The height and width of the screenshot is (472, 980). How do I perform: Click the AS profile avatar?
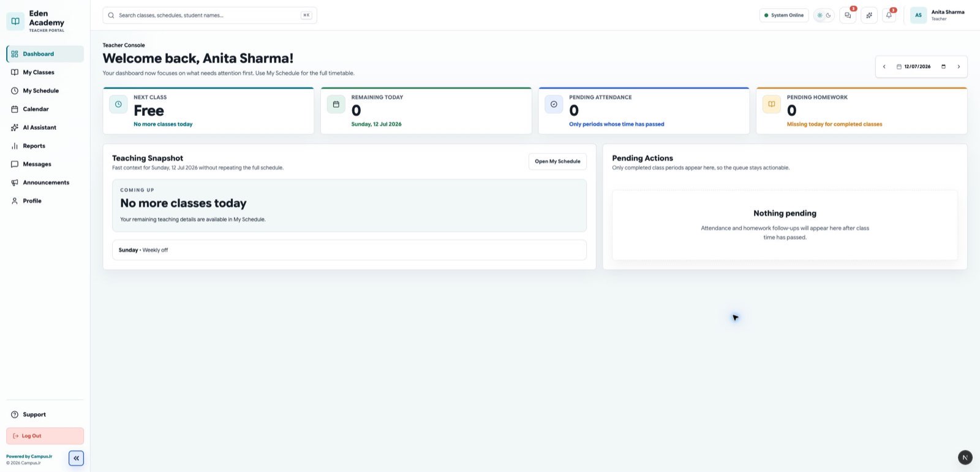click(x=918, y=15)
